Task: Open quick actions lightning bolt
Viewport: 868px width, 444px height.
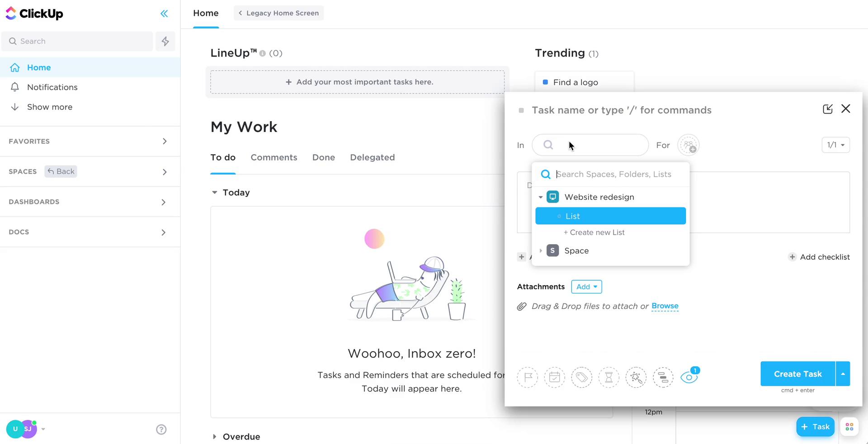Action: pos(165,41)
